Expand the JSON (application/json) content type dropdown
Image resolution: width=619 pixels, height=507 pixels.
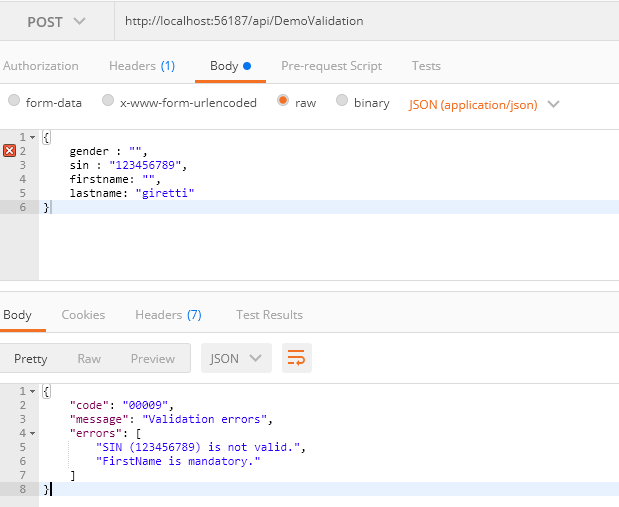coord(484,103)
